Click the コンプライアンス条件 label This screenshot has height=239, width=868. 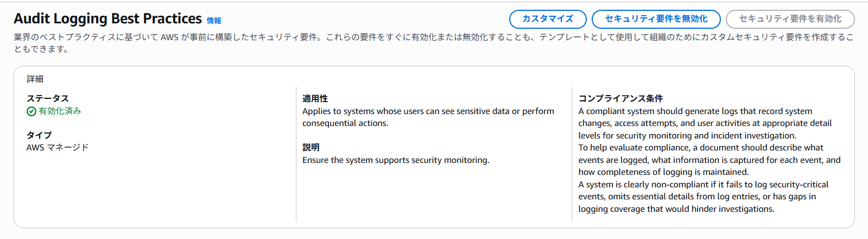click(x=620, y=98)
